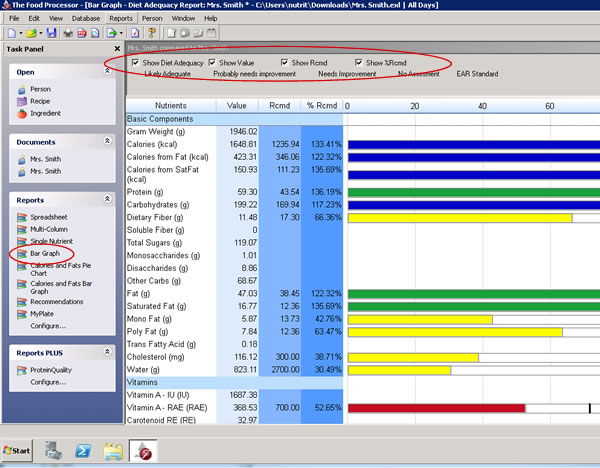Uncheck the Show Value checkbox
The image size is (600, 468).
tap(212, 63)
